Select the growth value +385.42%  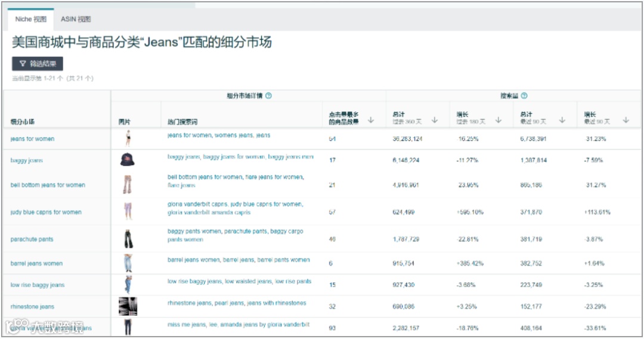[x=470, y=263]
